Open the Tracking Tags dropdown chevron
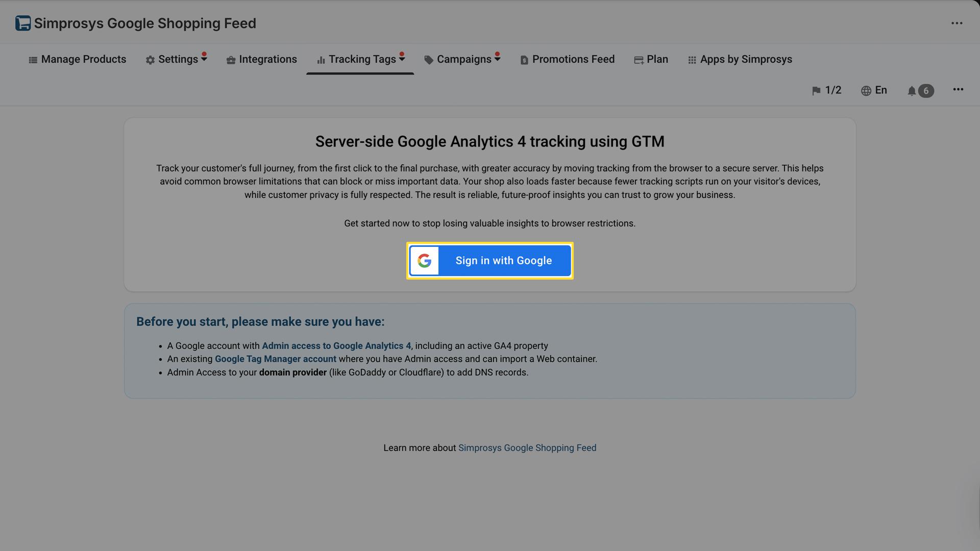Image resolution: width=980 pixels, height=551 pixels. tap(402, 60)
